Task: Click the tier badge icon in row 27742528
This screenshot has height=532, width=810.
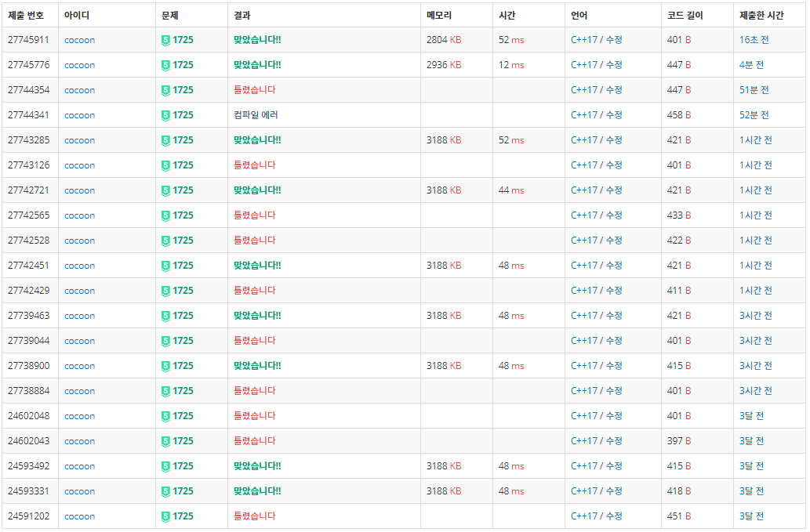Action: pos(165,241)
